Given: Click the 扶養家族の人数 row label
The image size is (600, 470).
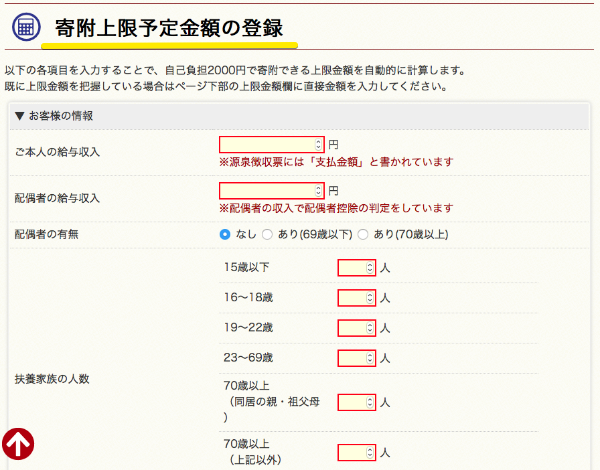Looking at the screenshot, I should coord(52,379).
